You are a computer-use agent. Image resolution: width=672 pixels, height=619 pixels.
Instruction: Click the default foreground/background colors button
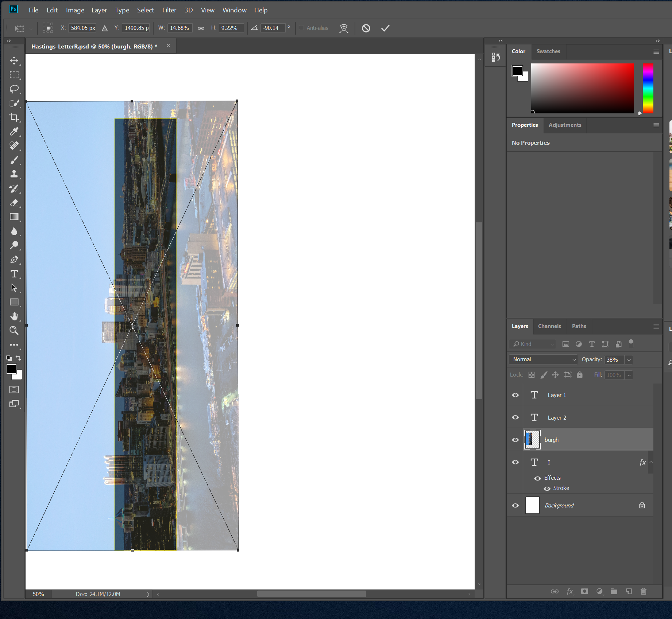9,358
